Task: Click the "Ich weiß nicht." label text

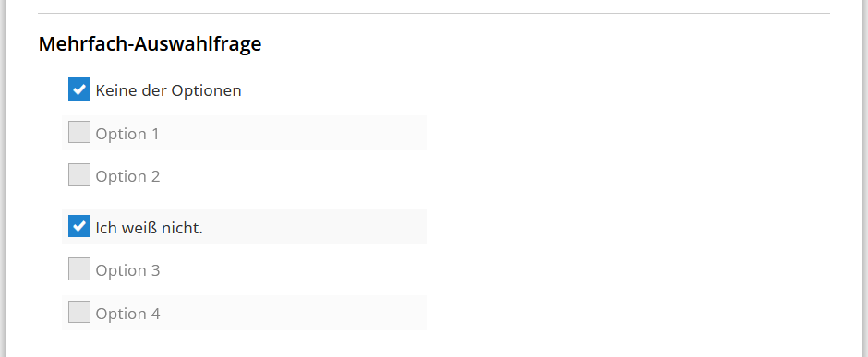Action: [x=150, y=228]
